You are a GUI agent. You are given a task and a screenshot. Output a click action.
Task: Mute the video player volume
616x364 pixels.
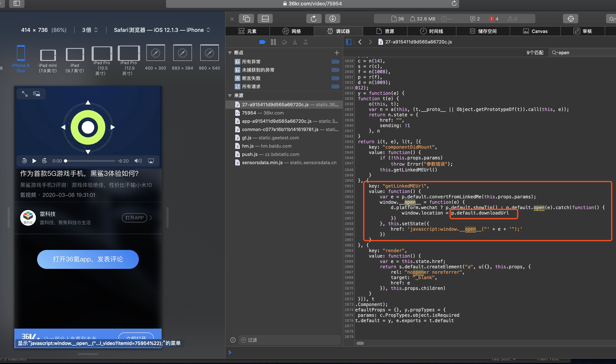click(x=138, y=161)
